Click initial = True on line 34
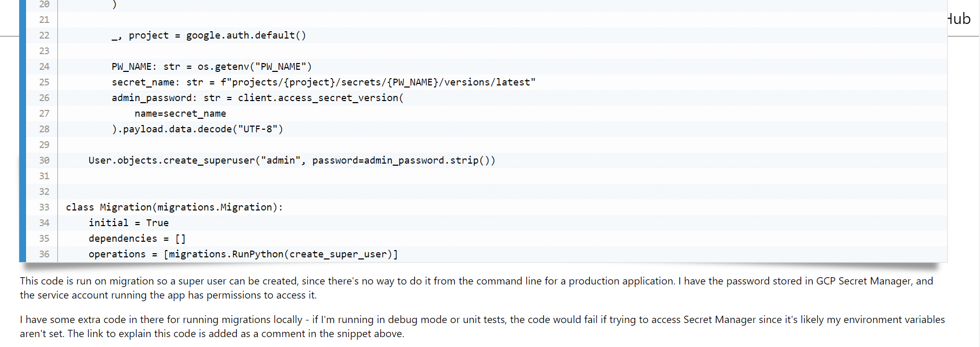The width and height of the screenshot is (980, 347). [128, 223]
